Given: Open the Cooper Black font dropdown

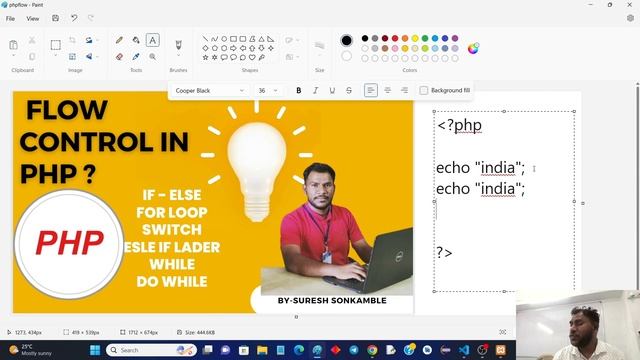Looking at the screenshot, I should point(210,91).
